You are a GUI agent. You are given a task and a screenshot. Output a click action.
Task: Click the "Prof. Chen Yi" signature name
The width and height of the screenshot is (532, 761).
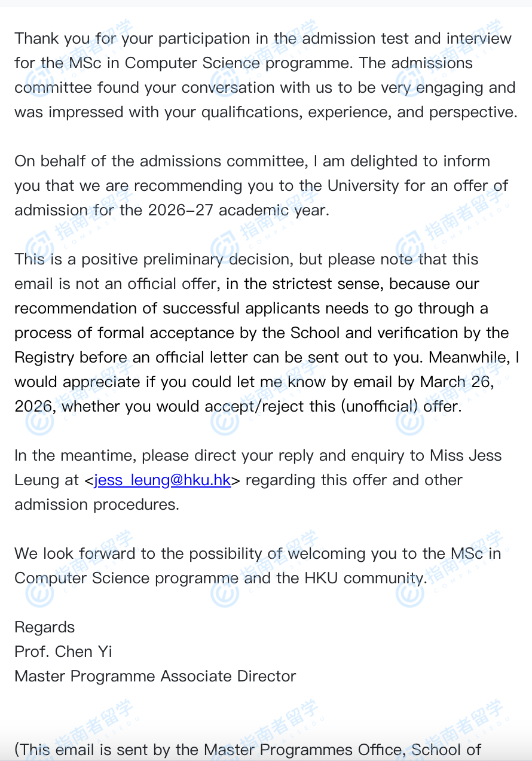(x=63, y=652)
